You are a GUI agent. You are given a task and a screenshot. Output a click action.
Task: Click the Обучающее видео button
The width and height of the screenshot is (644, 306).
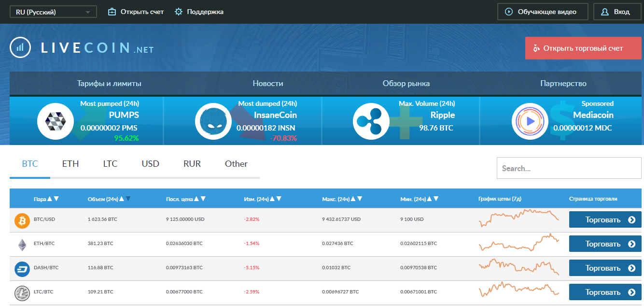(543, 12)
